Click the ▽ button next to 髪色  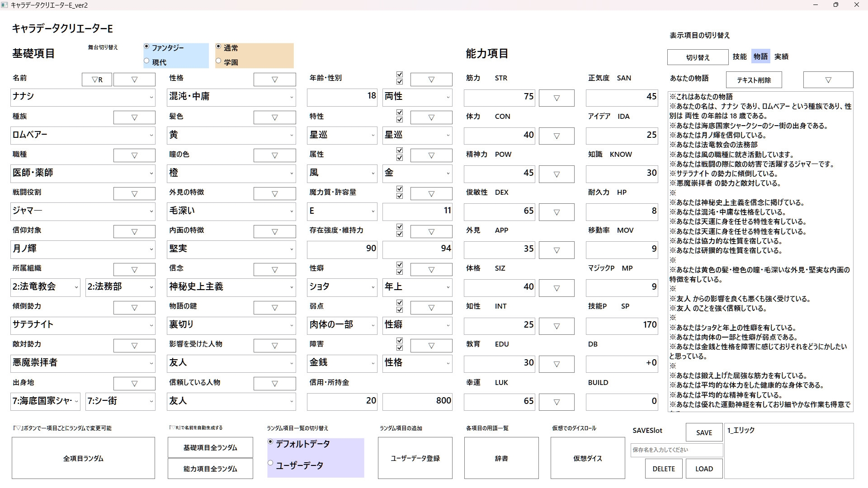pyautogui.click(x=274, y=117)
